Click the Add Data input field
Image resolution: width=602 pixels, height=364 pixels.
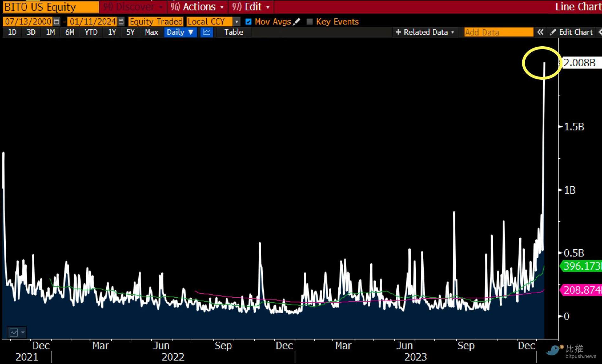498,32
